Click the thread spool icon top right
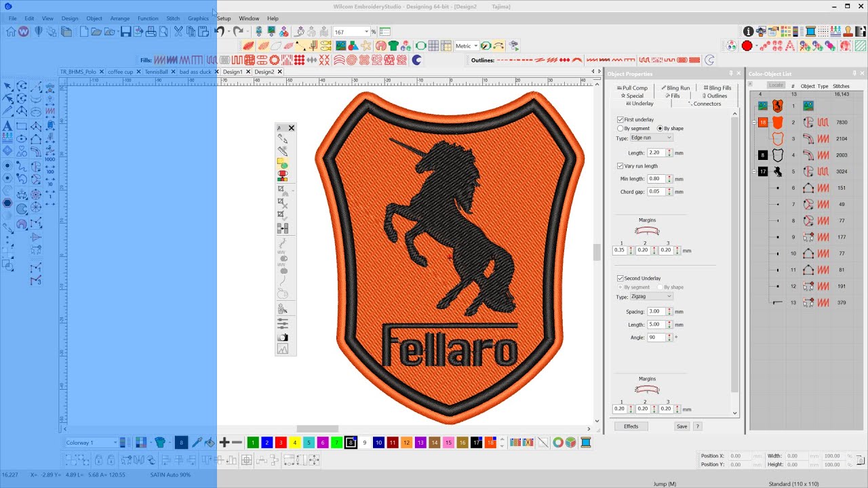This screenshot has width=868, height=488. [x=810, y=31]
